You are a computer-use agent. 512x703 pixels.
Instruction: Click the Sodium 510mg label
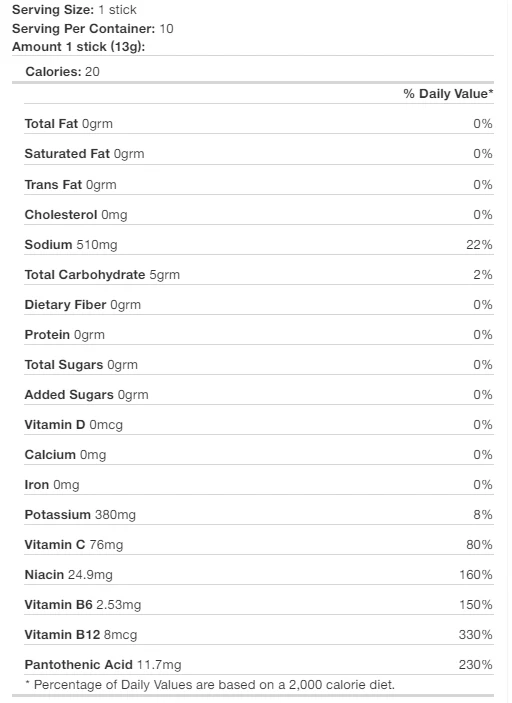(x=71, y=245)
